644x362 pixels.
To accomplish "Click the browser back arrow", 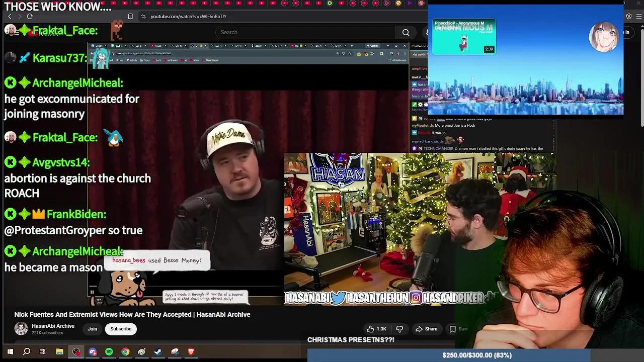I will point(10,17).
